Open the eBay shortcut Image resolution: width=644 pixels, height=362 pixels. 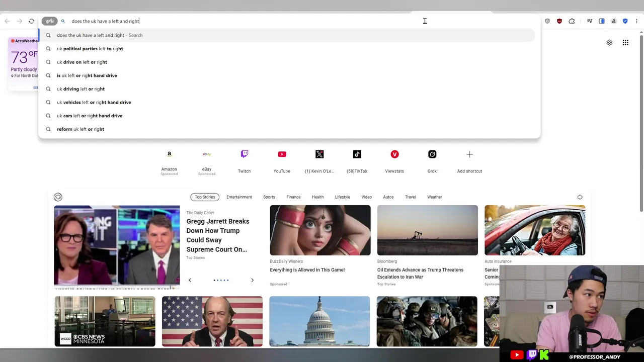point(207,161)
